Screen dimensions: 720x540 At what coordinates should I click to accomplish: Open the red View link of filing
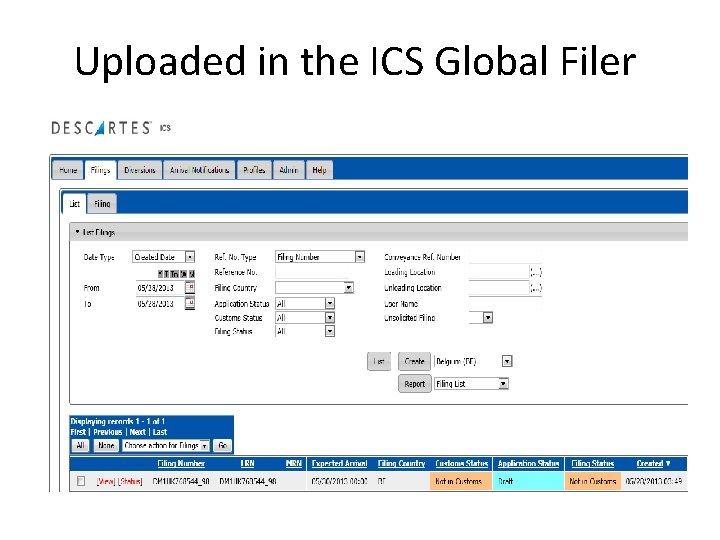pos(106,481)
